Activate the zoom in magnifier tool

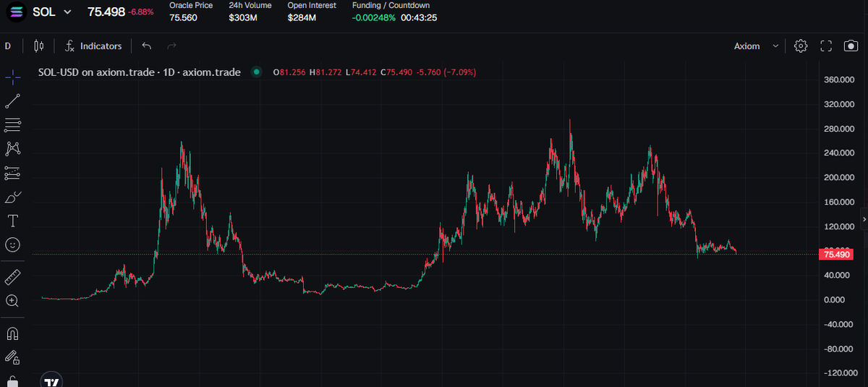click(x=12, y=300)
